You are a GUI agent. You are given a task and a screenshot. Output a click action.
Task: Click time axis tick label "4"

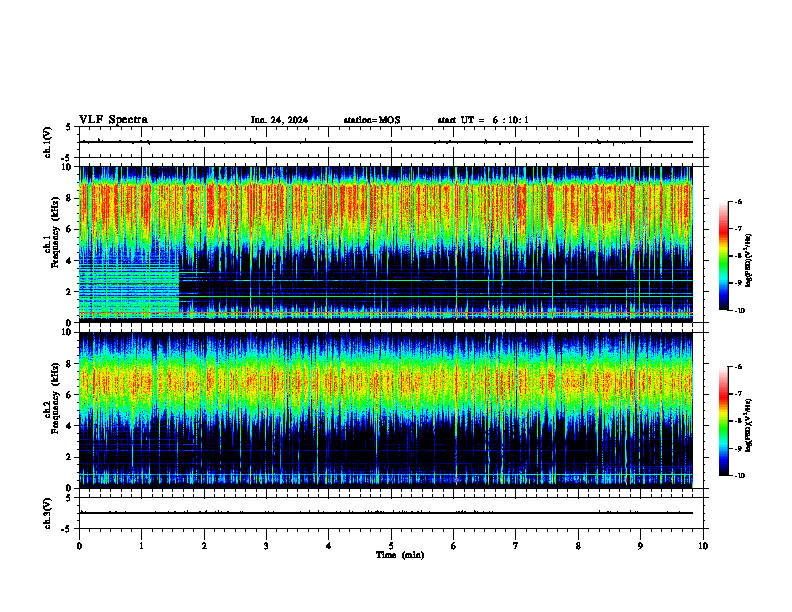tap(328, 545)
